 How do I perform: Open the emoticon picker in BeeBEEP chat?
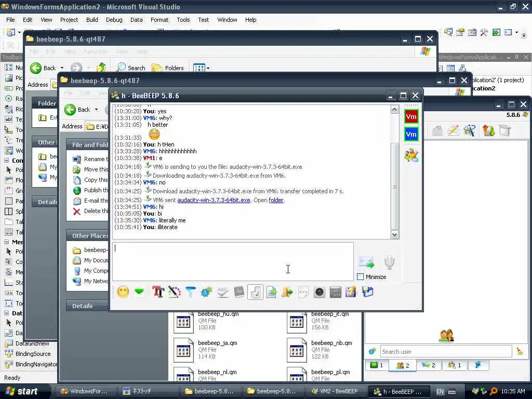coord(123,292)
